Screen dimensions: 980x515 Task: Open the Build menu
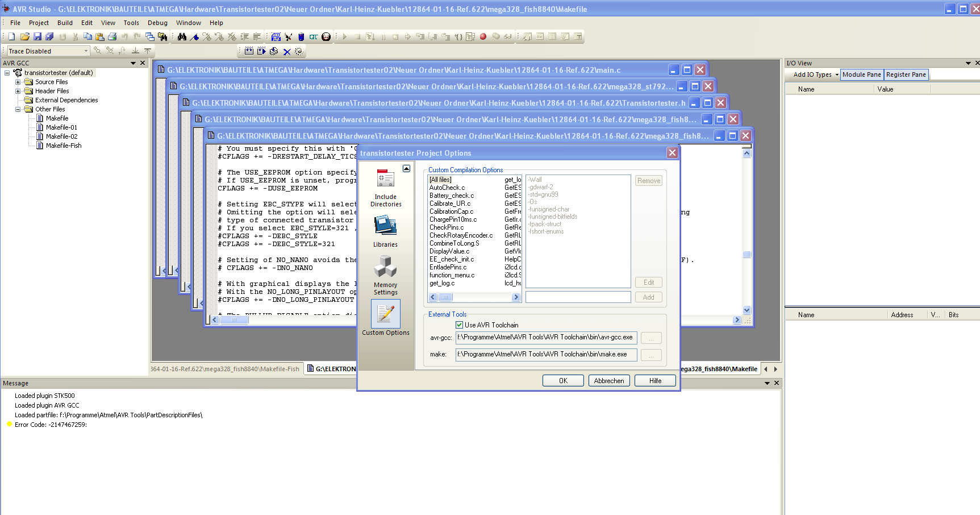pyautogui.click(x=65, y=23)
